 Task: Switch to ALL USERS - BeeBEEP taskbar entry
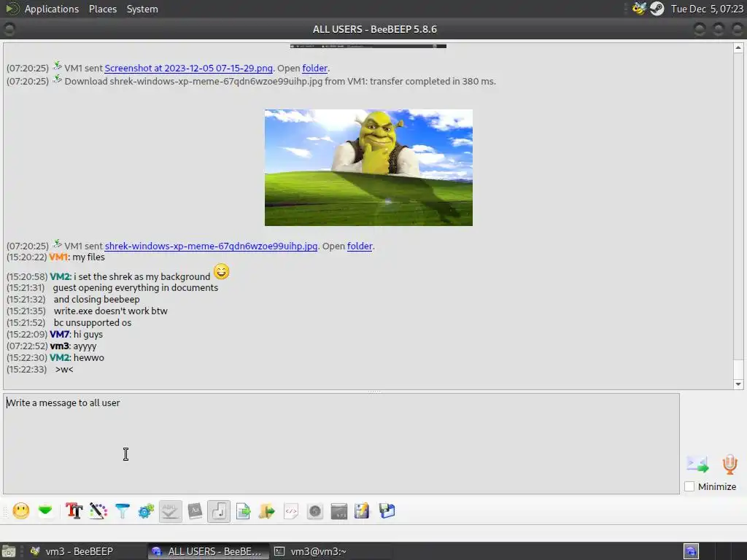point(208,551)
